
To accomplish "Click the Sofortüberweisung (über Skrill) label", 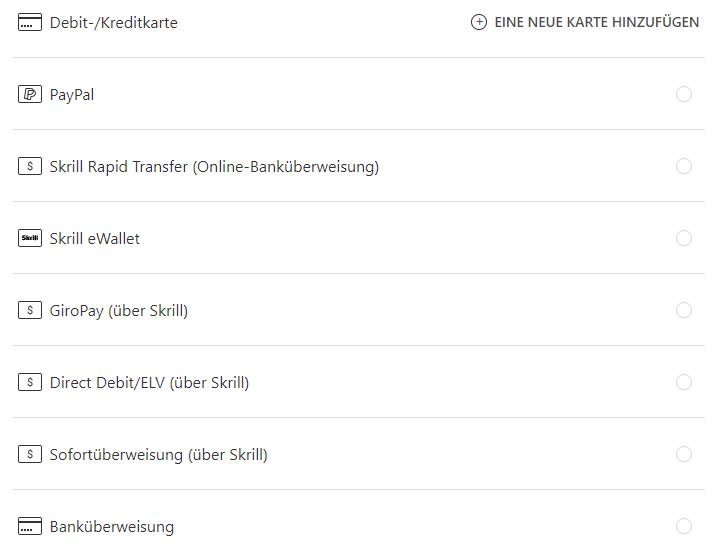I will pos(158,455).
